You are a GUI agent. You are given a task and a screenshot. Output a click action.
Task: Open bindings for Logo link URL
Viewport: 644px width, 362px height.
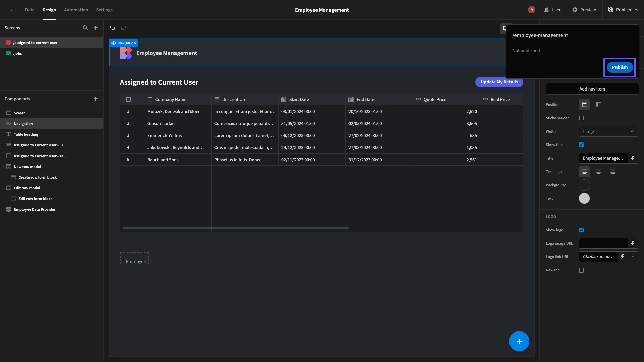tap(623, 257)
